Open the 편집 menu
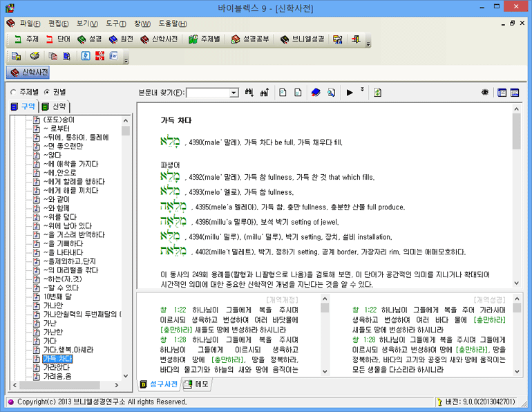The width and height of the screenshot is (532, 412). (58, 24)
